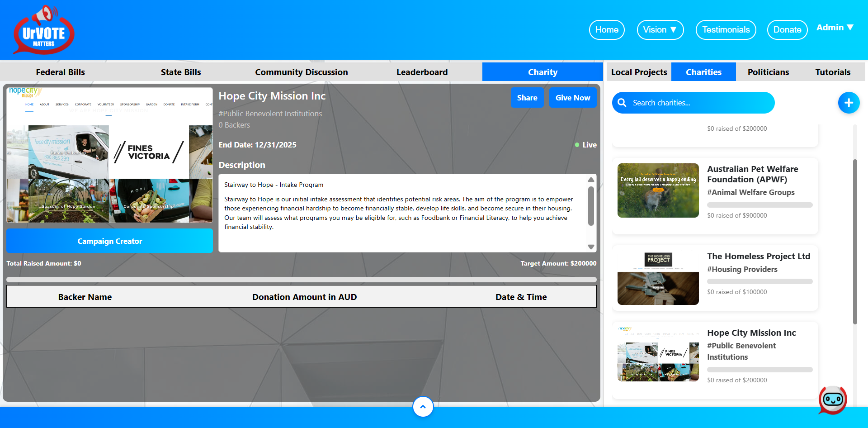
Task: Click Stairway to Hope - Intake Program text
Action: coord(274,185)
